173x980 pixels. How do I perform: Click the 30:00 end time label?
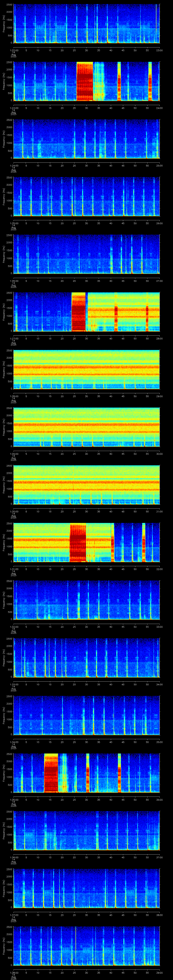159,454
